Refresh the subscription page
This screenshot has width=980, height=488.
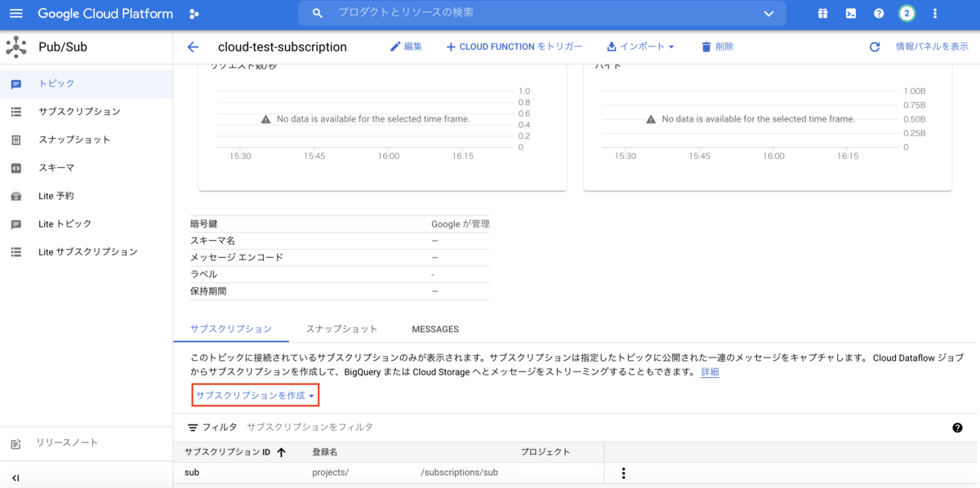[x=875, y=47]
